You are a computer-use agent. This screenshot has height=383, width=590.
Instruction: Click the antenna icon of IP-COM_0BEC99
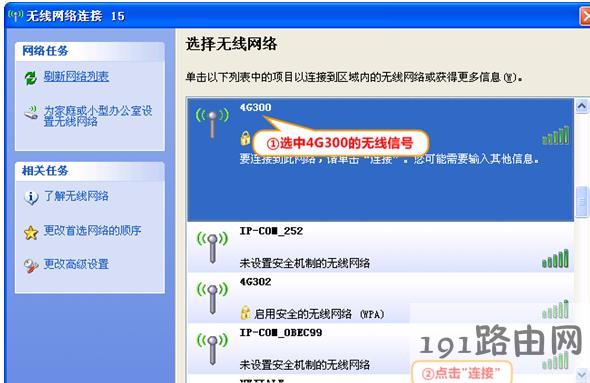(212, 349)
